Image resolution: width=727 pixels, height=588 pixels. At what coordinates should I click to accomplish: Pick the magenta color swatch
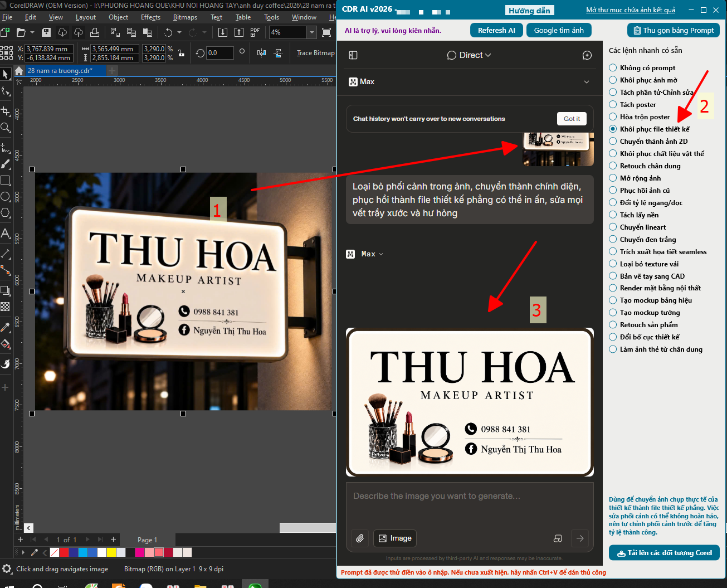[x=140, y=552]
